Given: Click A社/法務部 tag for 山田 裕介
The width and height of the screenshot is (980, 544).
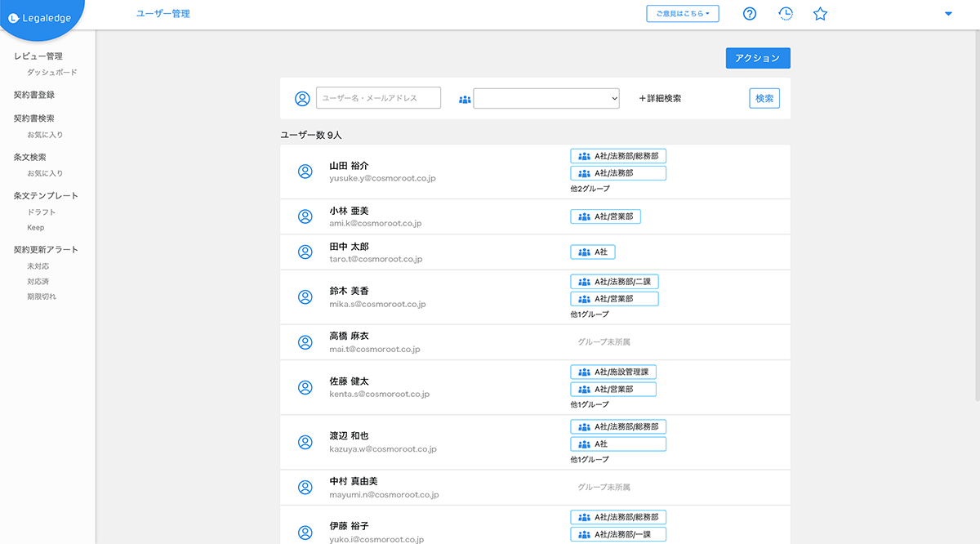Looking at the screenshot, I should pyautogui.click(x=618, y=173).
